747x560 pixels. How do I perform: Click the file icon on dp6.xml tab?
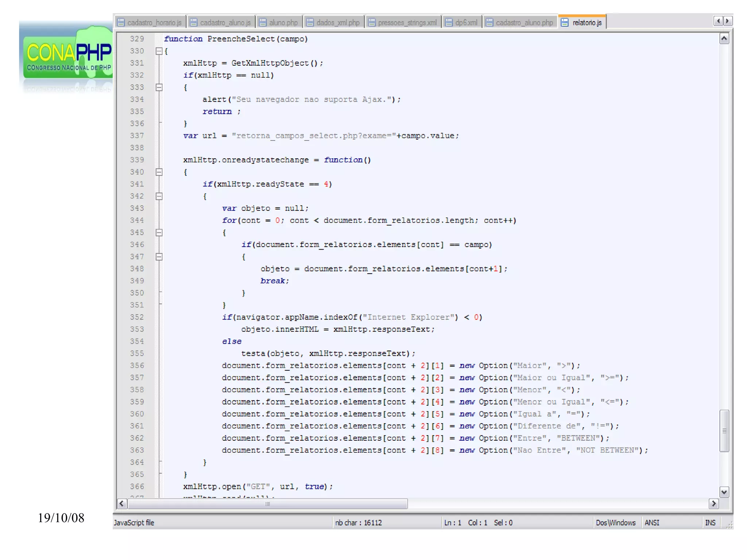coord(449,23)
